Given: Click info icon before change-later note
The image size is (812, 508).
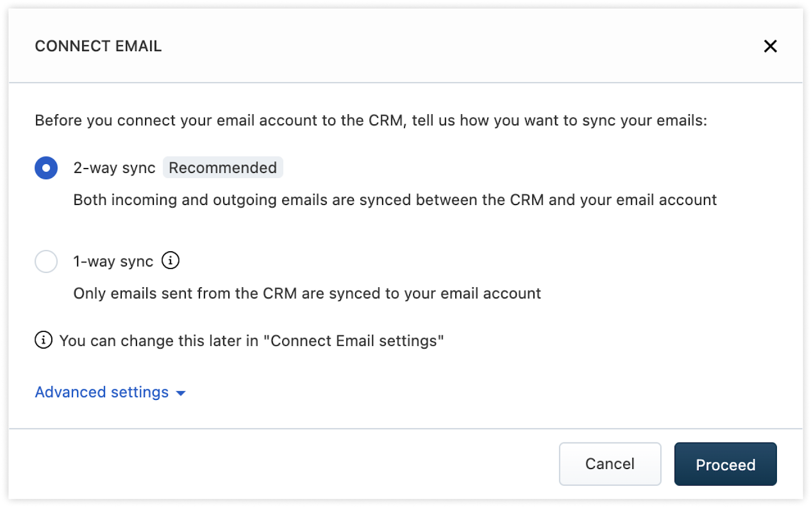Looking at the screenshot, I should [44, 340].
